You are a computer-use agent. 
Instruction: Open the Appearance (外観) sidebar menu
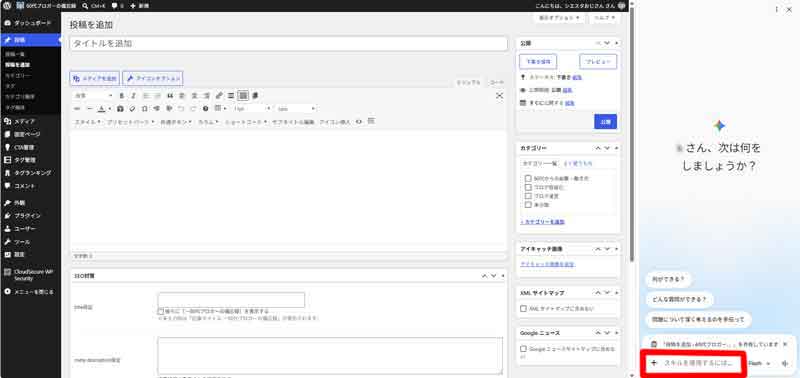(x=31, y=203)
